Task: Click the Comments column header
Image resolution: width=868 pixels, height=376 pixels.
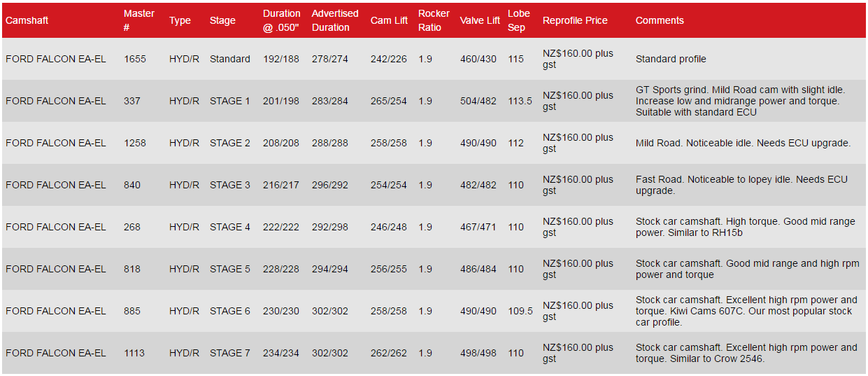Action: [x=660, y=20]
